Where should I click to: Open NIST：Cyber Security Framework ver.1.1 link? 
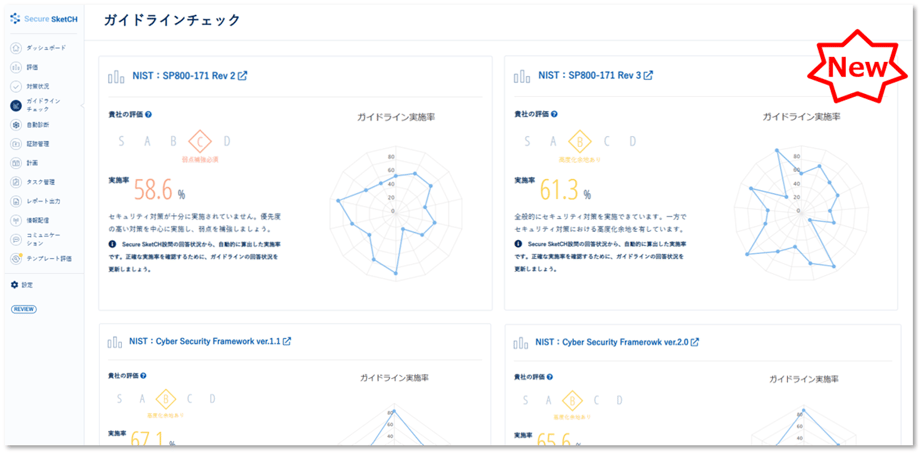205,342
